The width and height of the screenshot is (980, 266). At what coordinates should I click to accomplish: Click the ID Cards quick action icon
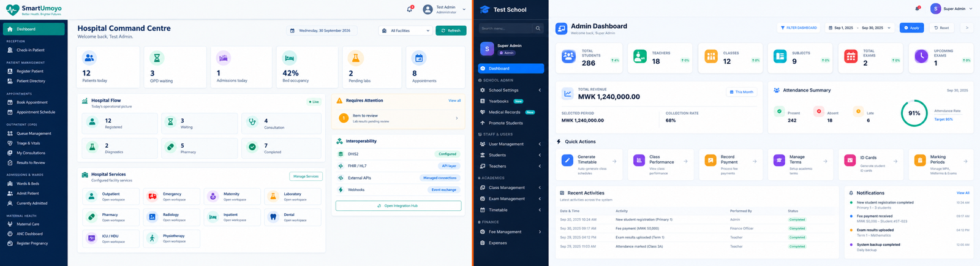click(850, 161)
